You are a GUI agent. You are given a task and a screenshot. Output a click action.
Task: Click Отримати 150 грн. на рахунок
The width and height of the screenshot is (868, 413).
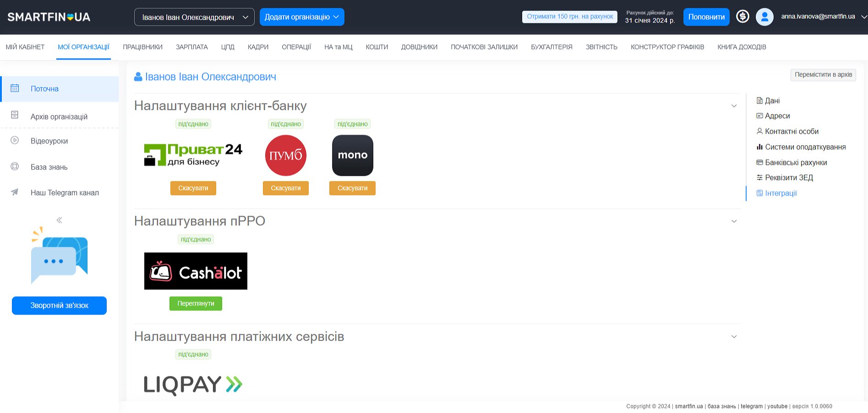pos(570,16)
